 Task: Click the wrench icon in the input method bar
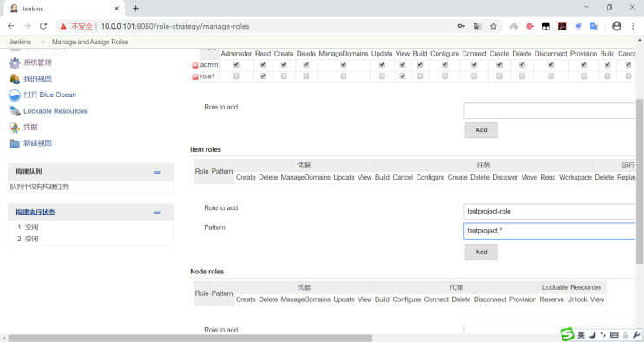pos(636,335)
